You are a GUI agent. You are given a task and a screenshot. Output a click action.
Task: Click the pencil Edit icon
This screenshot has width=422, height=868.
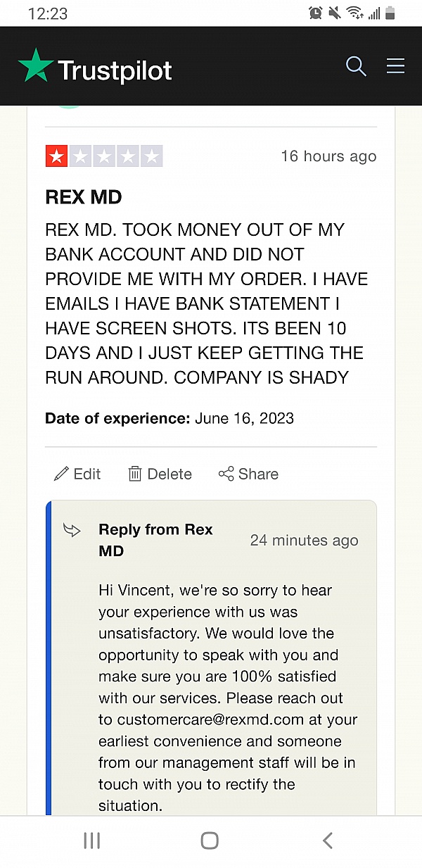(61, 474)
